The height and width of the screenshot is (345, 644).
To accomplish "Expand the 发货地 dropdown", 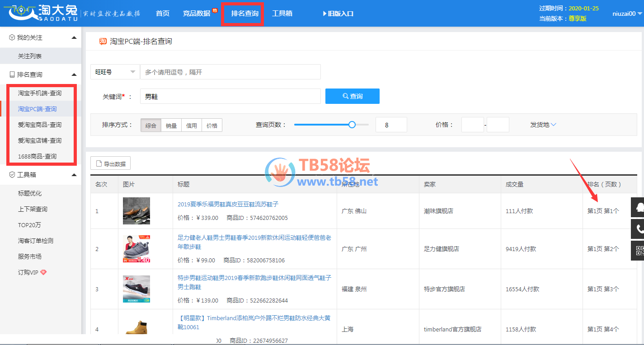I will [543, 125].
